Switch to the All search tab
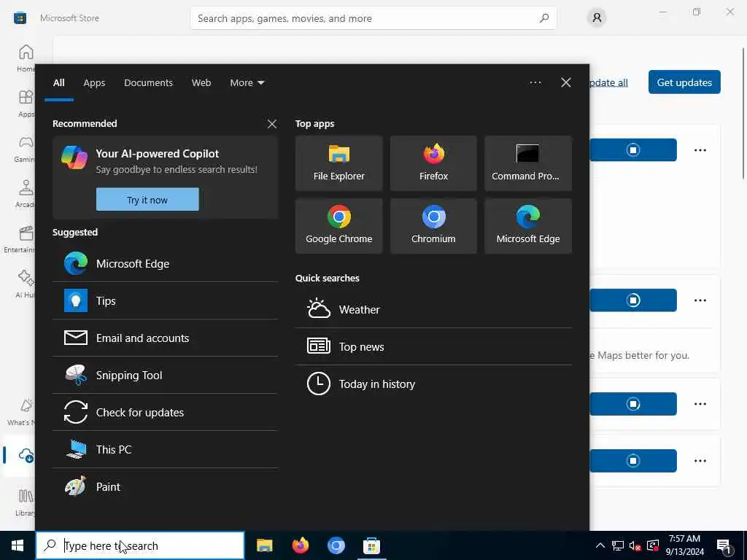 pyautogui.click(x=58, y=83)
